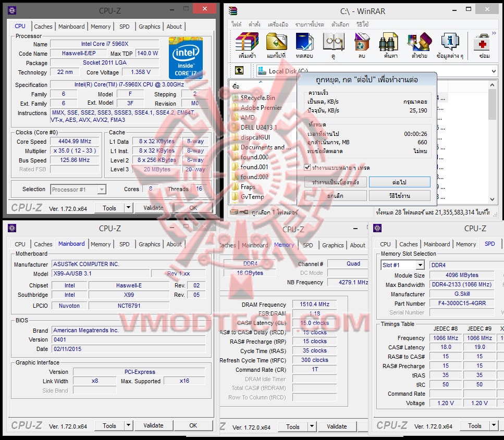Open the WinRAR address path dropdown
The width and height of the screenshot is (504, 440).
coord(494,71)
